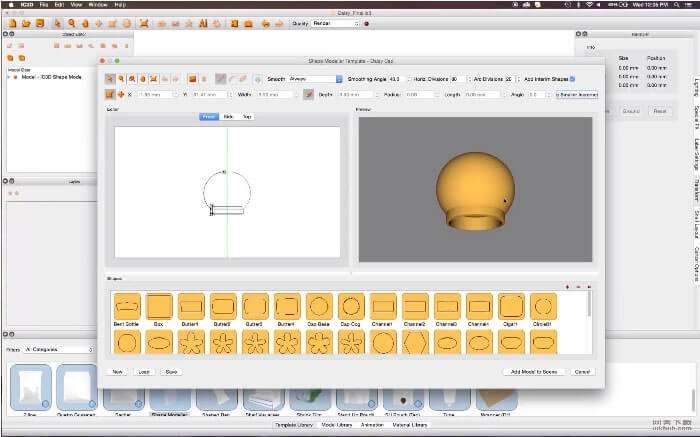Open the Edit menu
This screenshot has width=700, height=437.
click(60, 5)
